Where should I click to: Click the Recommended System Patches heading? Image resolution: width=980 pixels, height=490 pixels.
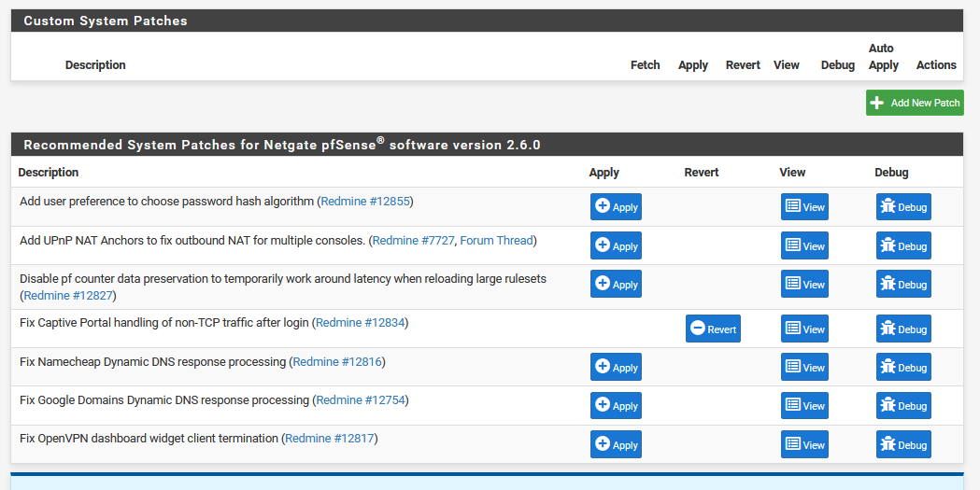pos(282,145)
